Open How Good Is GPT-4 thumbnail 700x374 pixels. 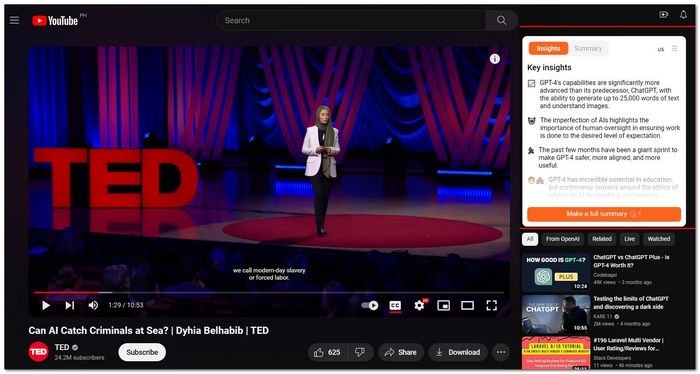tap(556, 272)
